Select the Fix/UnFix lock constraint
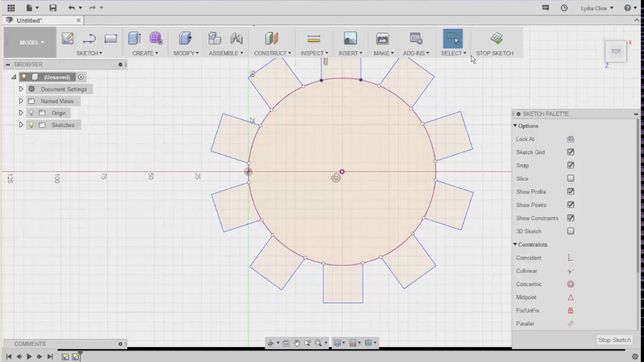The image size is (644, 362). click(571, 311)
